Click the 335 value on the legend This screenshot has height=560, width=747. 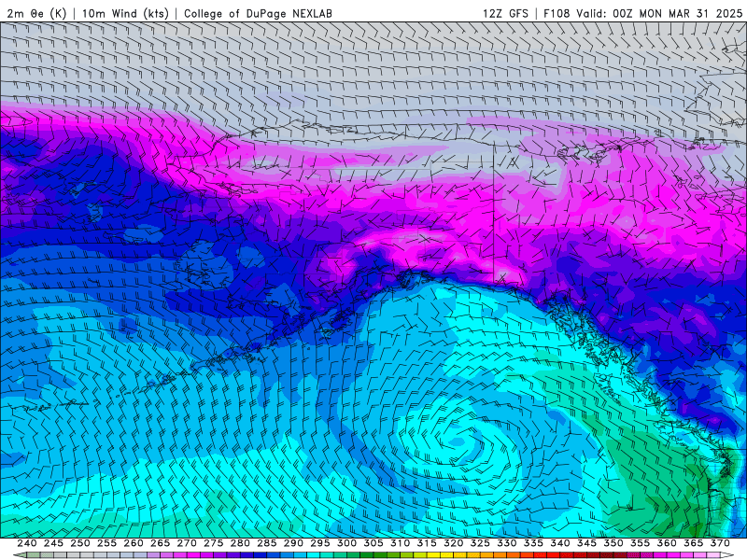point(533,543)
